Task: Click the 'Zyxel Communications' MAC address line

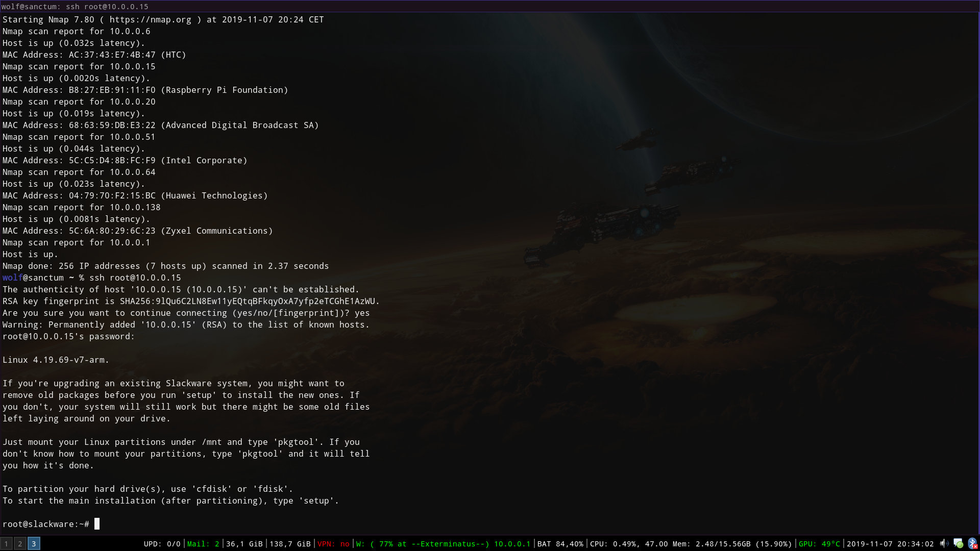Action: 138,231
